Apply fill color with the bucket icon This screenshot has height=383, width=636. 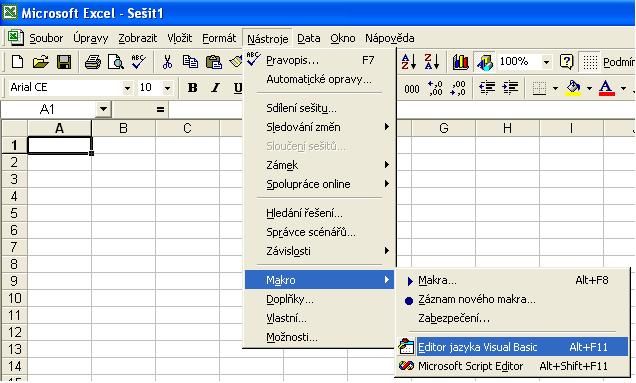point(573,88)
